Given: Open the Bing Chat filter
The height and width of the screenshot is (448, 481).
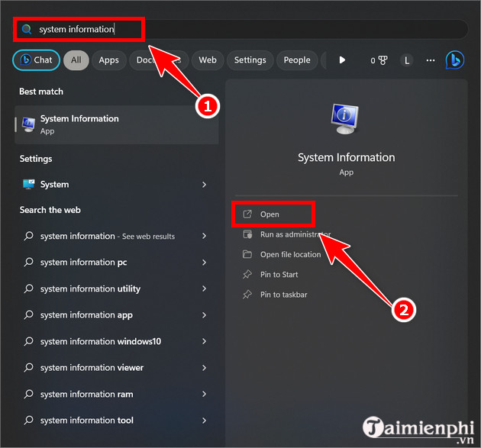Looking at the screenshot, I should [36, 60].
